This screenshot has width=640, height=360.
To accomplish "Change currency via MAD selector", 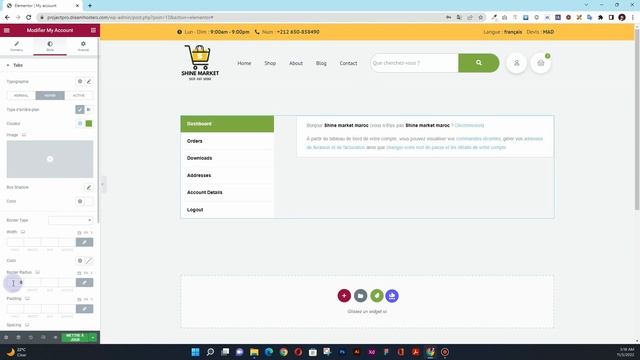I will pyautogui.click(x=548, y=32).
